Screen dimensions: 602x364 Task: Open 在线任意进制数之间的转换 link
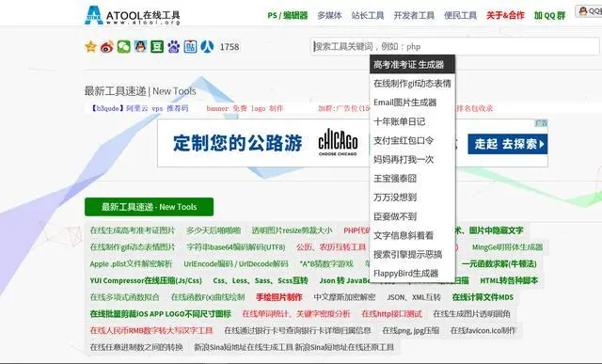136,347
